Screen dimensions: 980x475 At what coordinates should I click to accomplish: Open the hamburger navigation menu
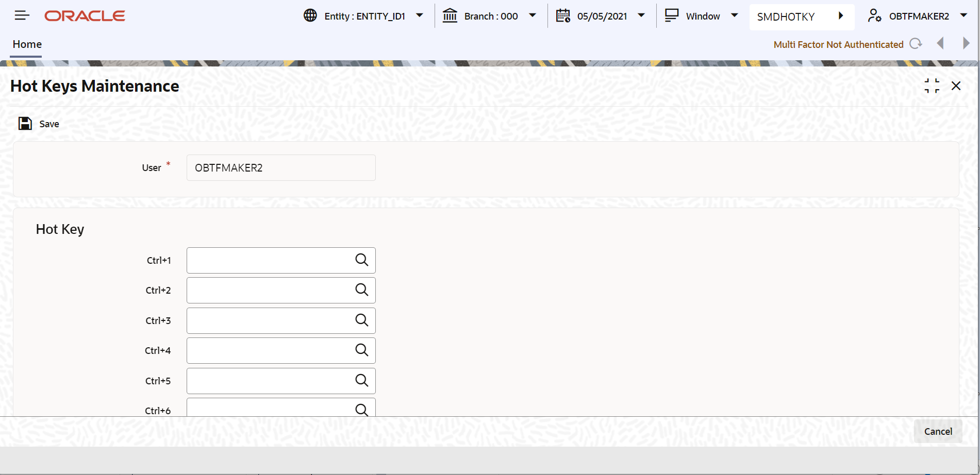tap(22, 15)
